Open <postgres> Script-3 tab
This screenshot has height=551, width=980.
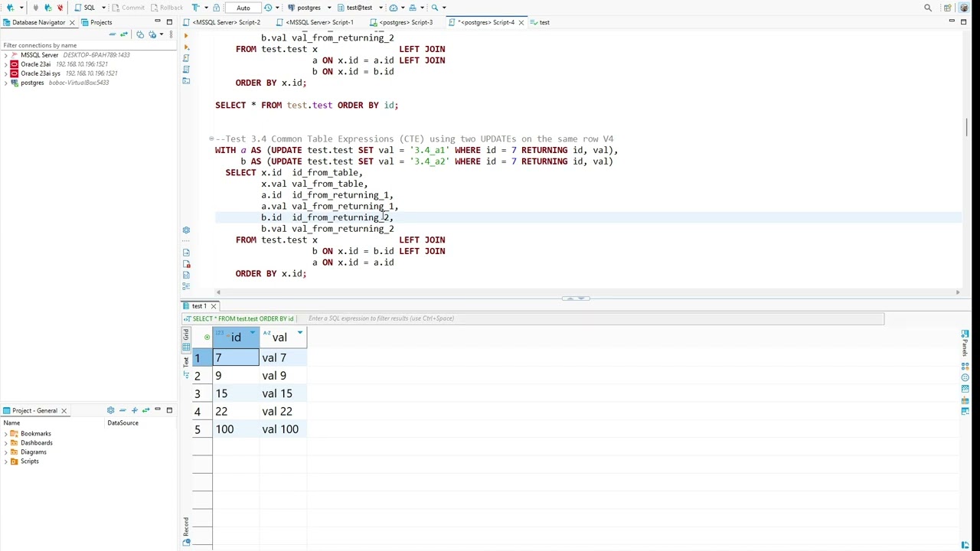404,22
